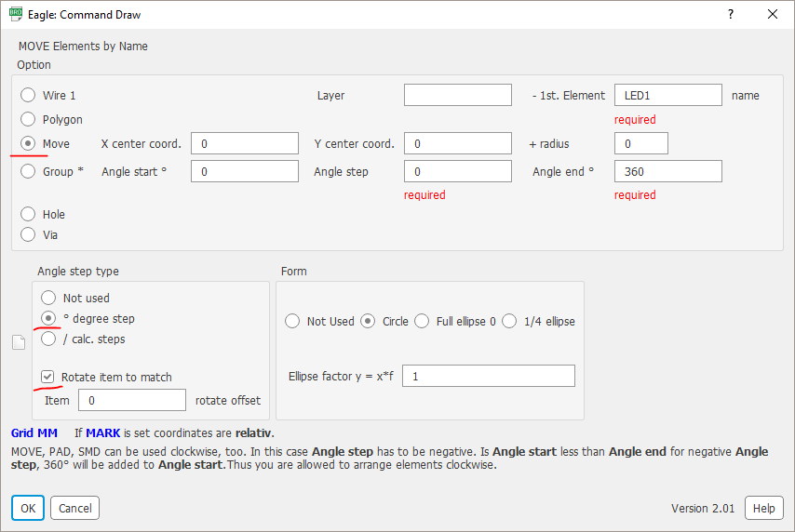Click the 1st Element name field

click(667, 95)
